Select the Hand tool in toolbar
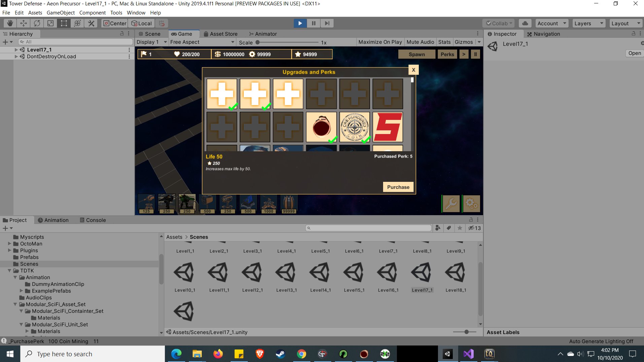This screenshot has width=644, height=362. tap(10, 23)
